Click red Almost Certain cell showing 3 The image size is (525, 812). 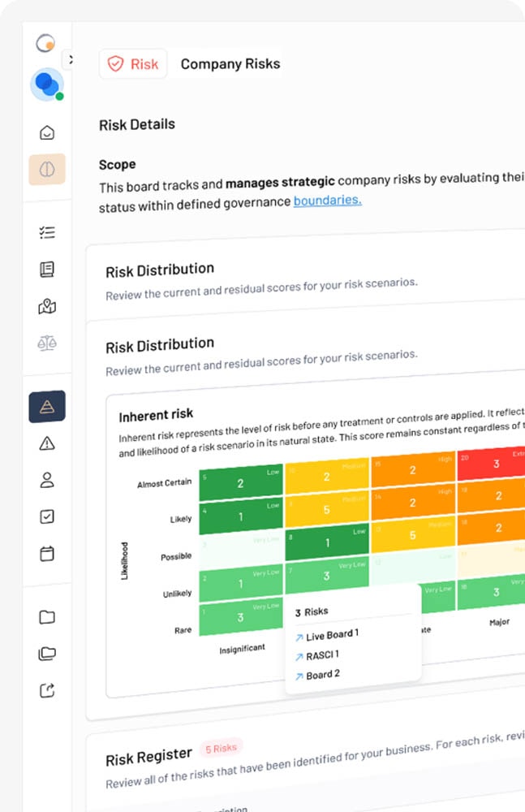[495, 464]
